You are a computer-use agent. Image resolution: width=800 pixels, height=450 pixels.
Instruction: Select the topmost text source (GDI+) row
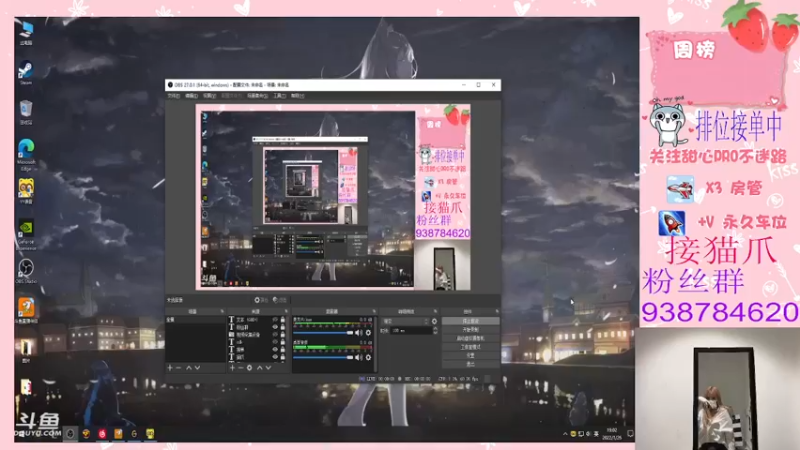pyautogui.click(x=257, y=319)
